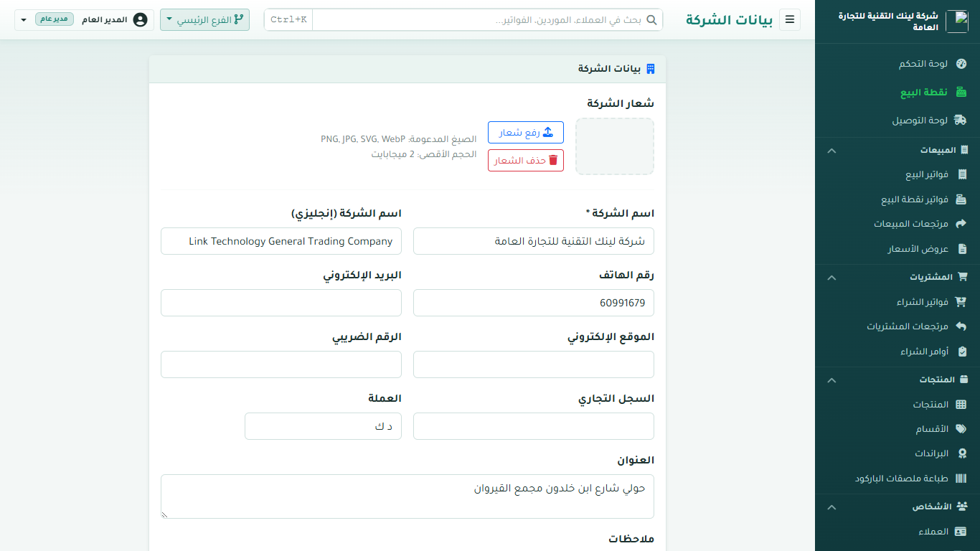980x551 pixels.
Task: Collapse the المشتريات sidebar section
Action: click(831, 277)
